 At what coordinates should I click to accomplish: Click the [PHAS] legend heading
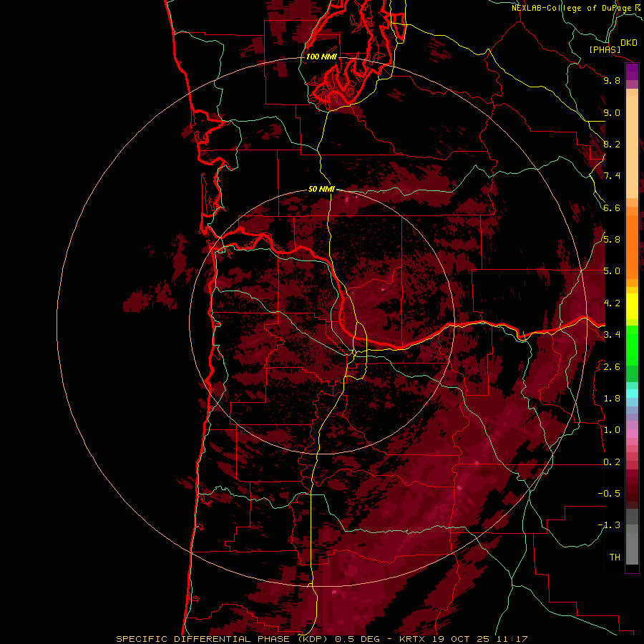click(x=605, y=50)
